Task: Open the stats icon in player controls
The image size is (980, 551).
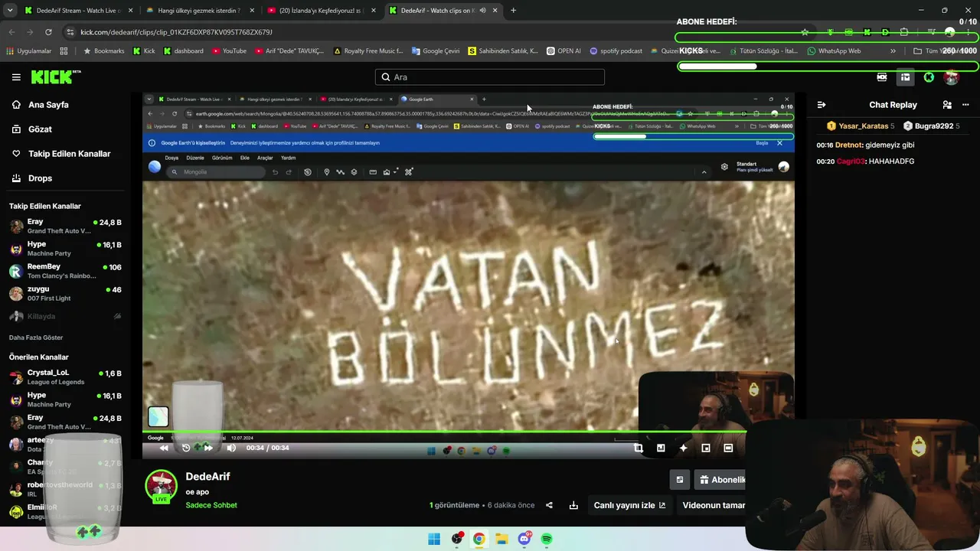Action: (661, 448)
